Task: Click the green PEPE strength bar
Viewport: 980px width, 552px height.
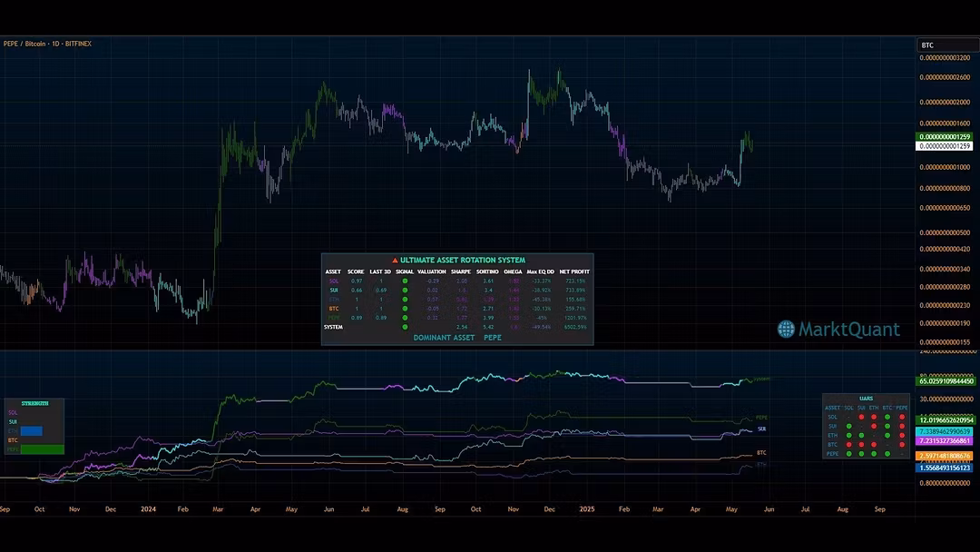Action: [x=43, y=448]
